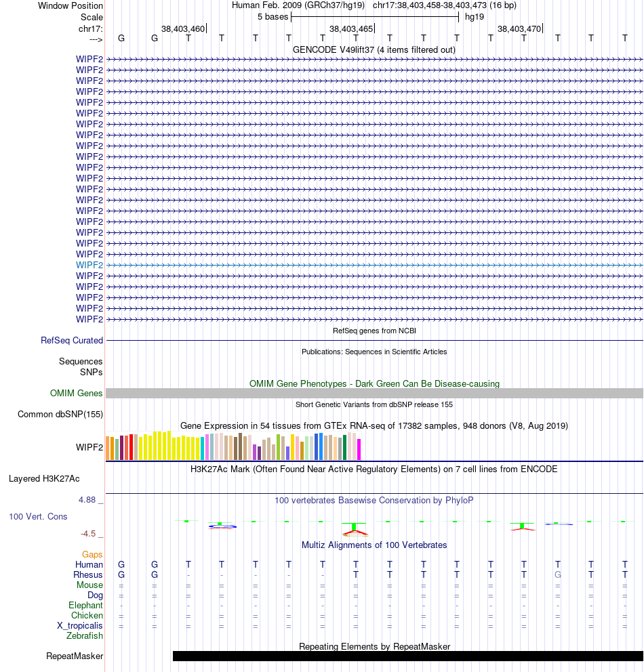Click the ---> strand direction label
This screenshot has height=672, width=644.
pyautogui.click(x=96, y=39)
